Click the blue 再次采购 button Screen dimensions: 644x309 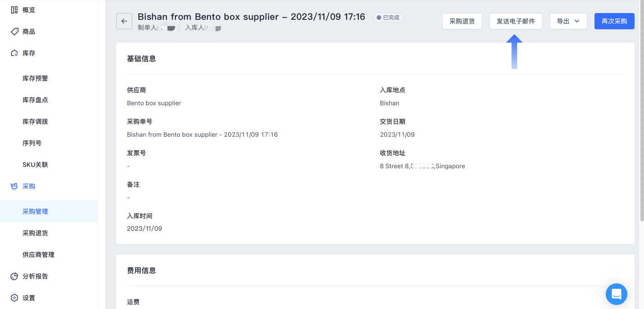pyautogui.click(x=614, y=21)
